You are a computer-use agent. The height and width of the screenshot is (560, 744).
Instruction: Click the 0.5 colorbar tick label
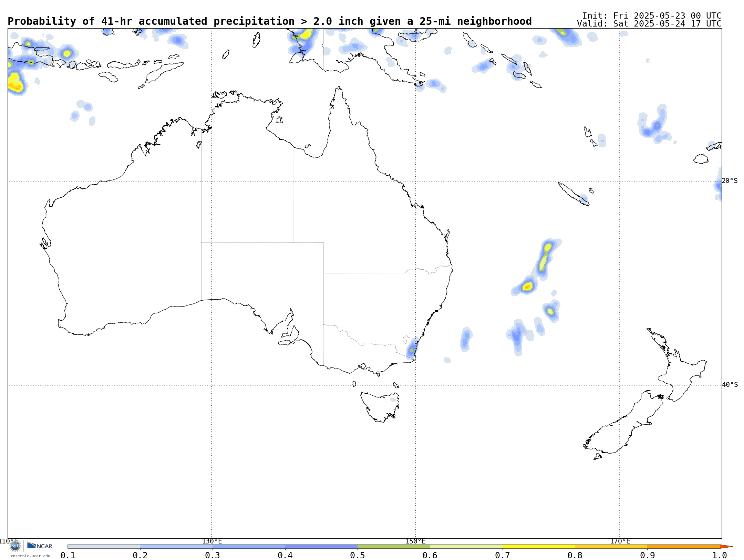point(358,555)
